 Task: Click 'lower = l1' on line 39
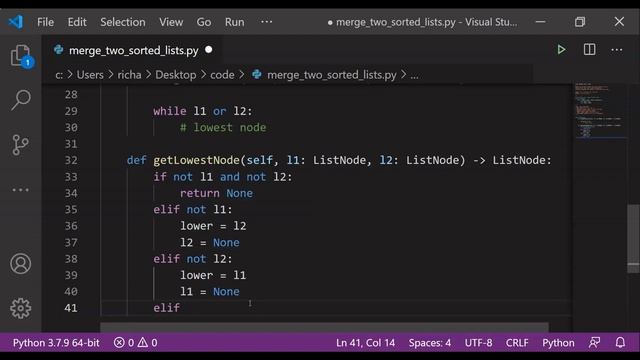click(x=213, y=275)
